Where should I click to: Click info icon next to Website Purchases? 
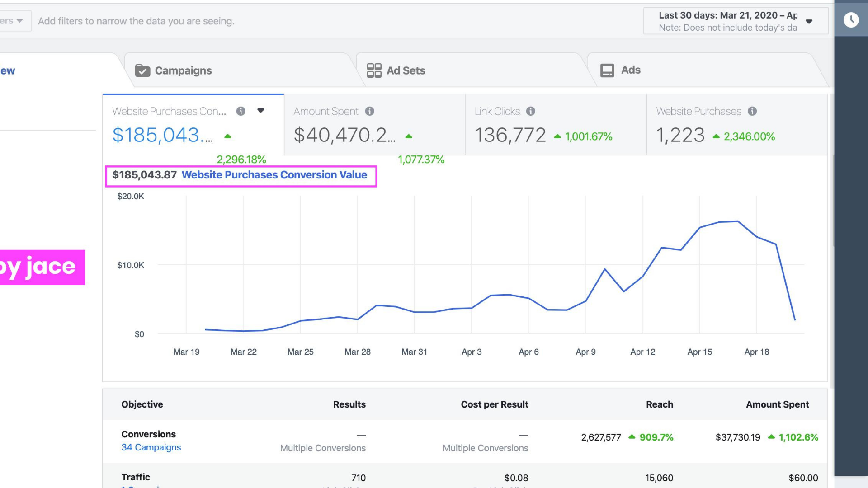(752, 111)
